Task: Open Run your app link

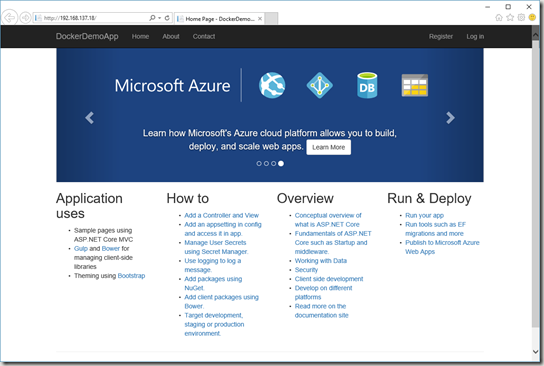Action: [424, 215]
